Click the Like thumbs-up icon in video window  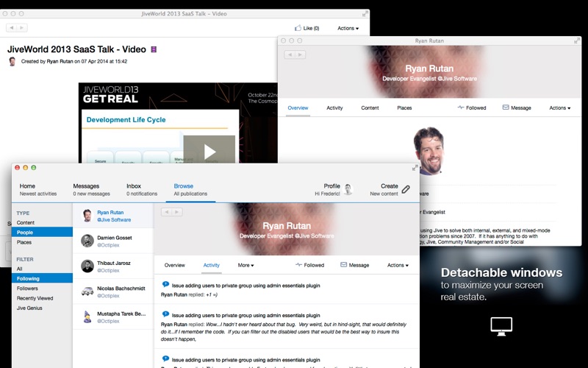point(298,28)
